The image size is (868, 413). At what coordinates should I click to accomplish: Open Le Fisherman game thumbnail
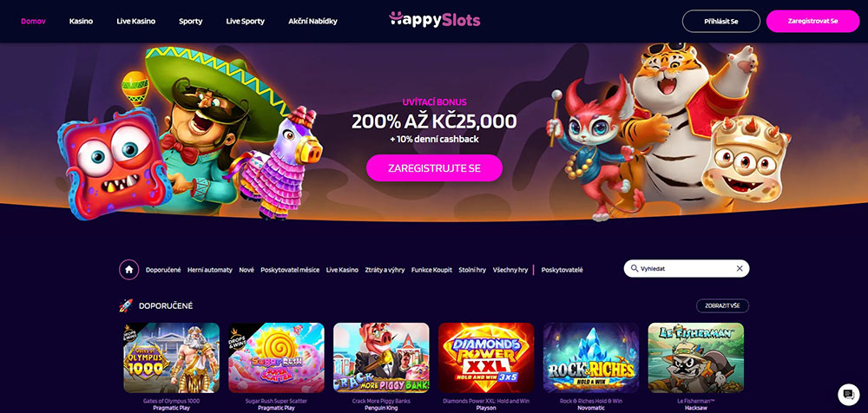(x=696, y=357)
